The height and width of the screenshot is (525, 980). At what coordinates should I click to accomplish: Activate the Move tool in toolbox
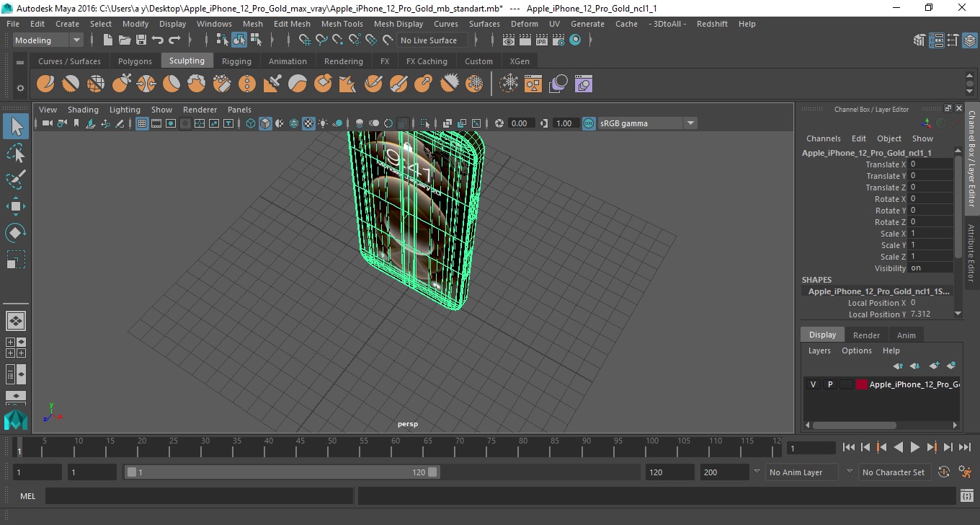click(16, 206)
